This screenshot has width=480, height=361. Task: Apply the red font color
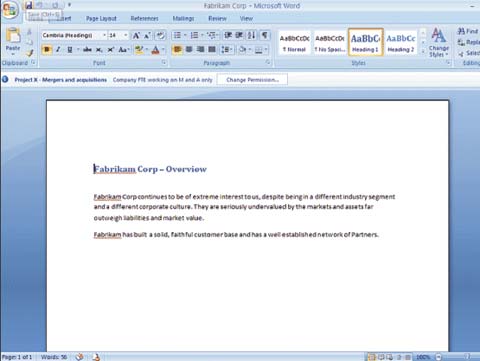[155, 50]
